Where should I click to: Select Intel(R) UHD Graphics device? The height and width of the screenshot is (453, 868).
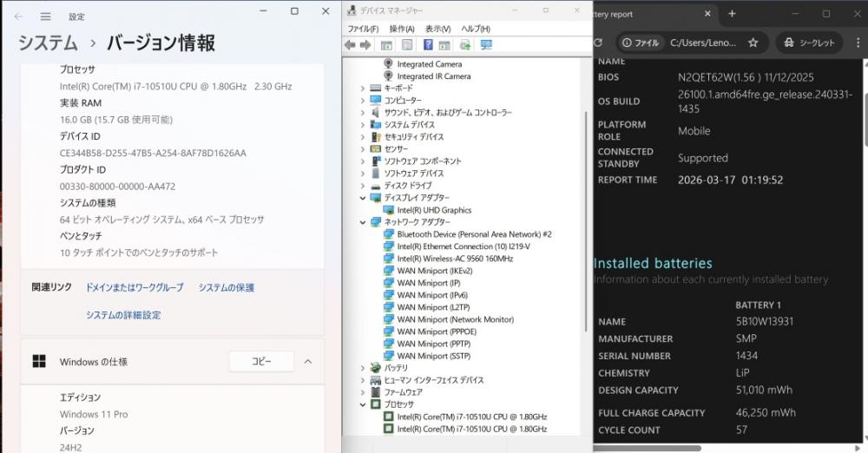tap(434, 210)
